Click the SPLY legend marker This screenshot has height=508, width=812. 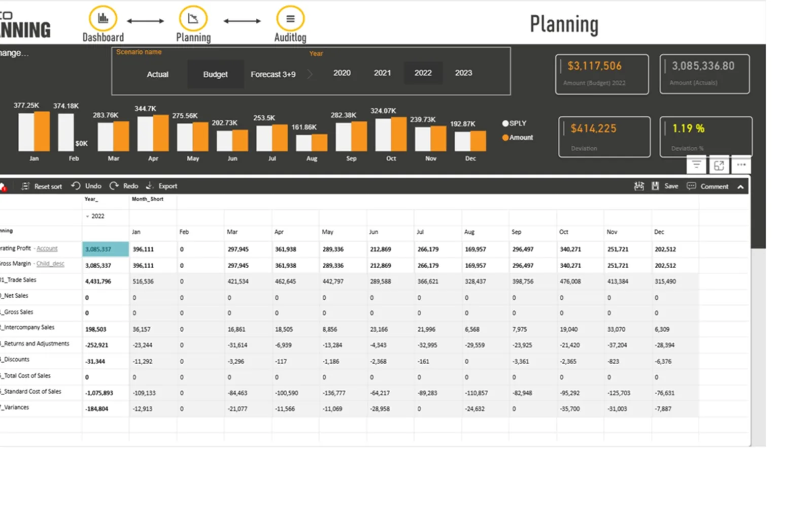[x=505, y=123]
